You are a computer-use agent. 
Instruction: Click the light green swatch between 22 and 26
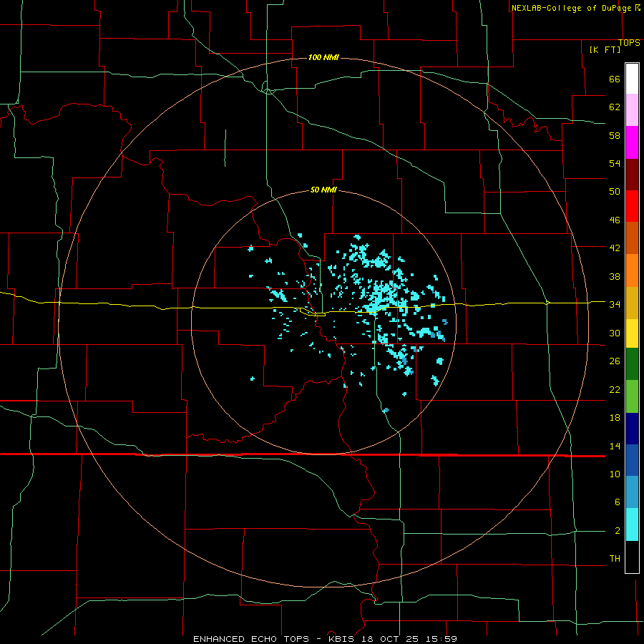632,396
